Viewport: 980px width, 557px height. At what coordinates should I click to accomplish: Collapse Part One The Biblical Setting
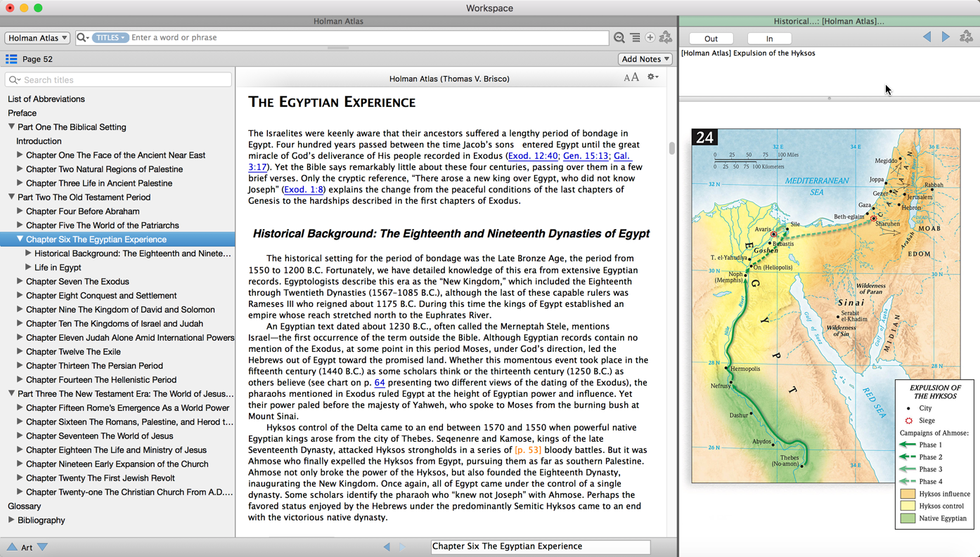11,127
